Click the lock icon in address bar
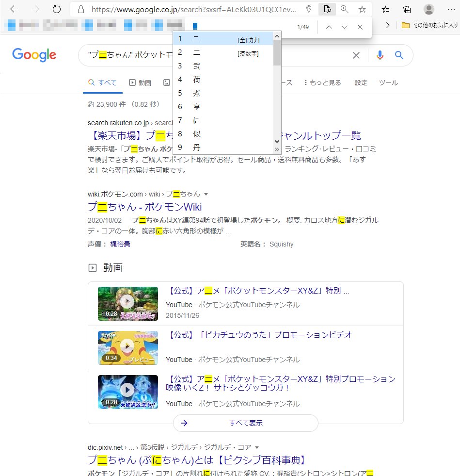 click(x=80, y=9)
